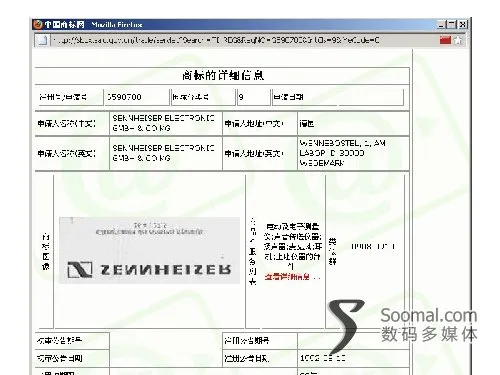Click the WENNEBOSTEL address cell
This screenshot has height=375, width=500.
click(x=353, y=153)
